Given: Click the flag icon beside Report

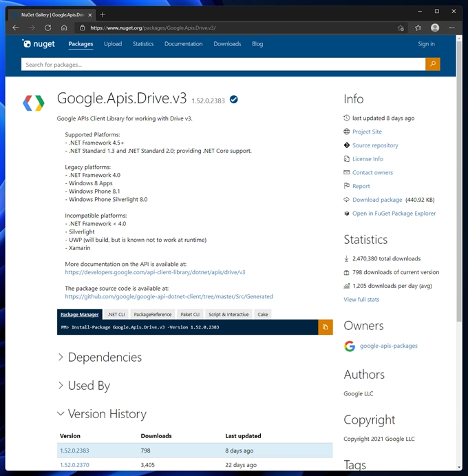Looking at the screenshot, I should click(346, 186).
